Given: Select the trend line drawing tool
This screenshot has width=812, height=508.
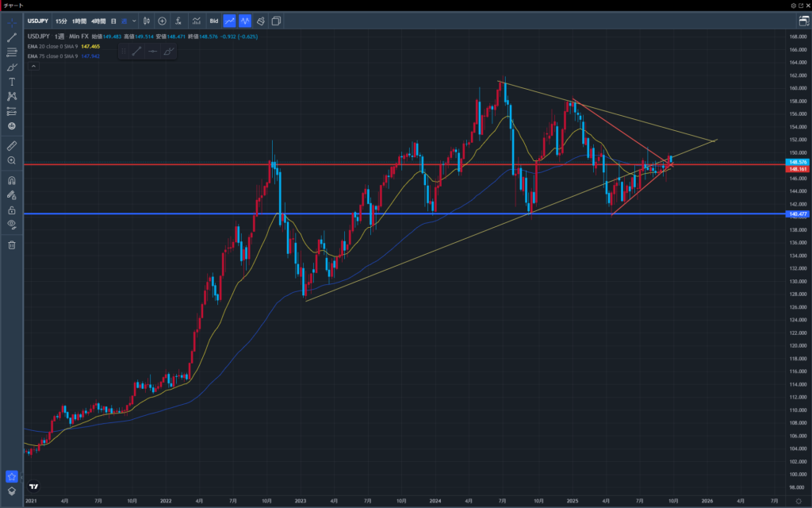Looking at the screenshot, I should click(12, 37).
